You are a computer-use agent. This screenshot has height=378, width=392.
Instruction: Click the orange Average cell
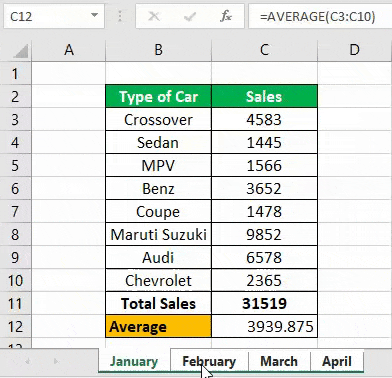158,326
